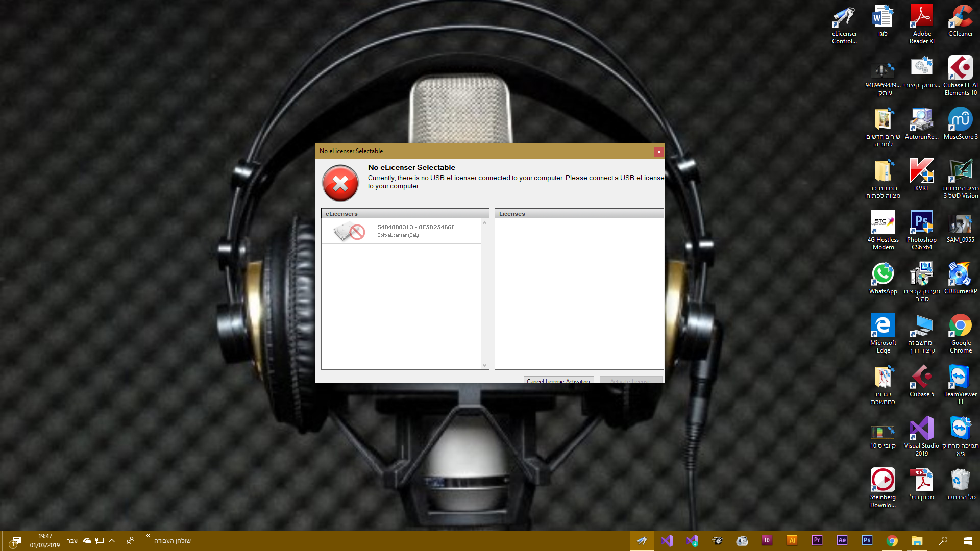The width and height of the screenshot is (980, 551).
Task: Click the Licenses column header
Action: [579, 214]
